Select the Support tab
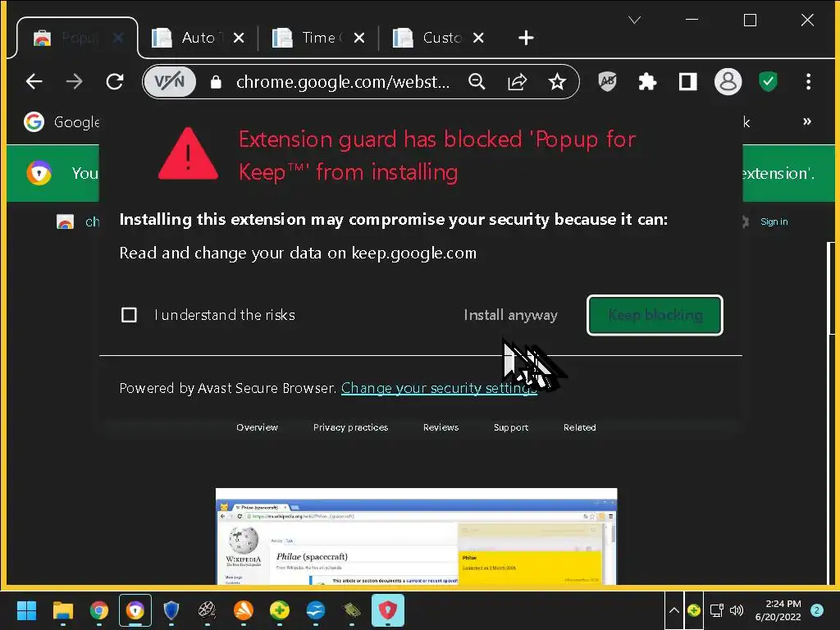 (x=511, y=427)
